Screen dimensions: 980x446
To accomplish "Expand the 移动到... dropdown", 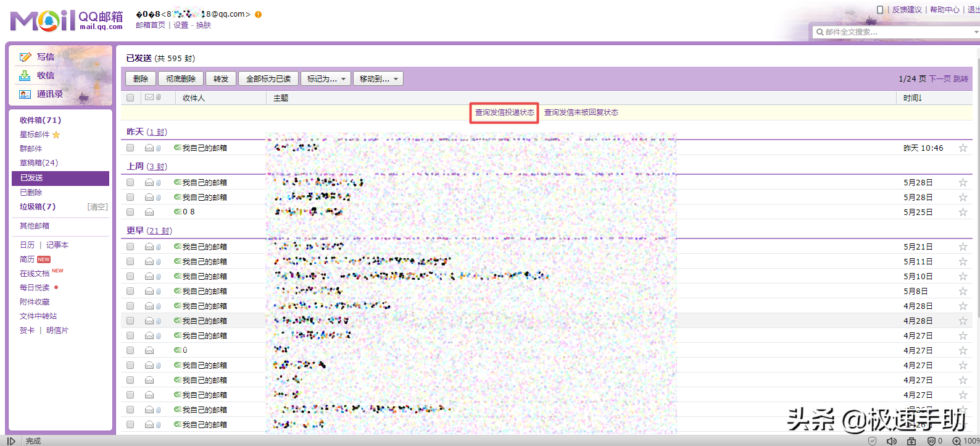I will point(378,78).
